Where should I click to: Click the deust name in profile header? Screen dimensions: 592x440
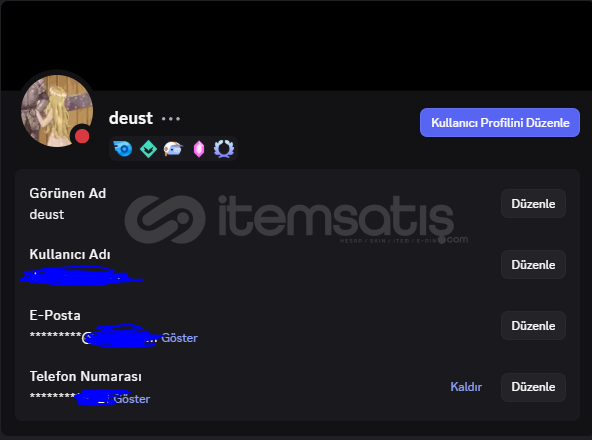131,118
